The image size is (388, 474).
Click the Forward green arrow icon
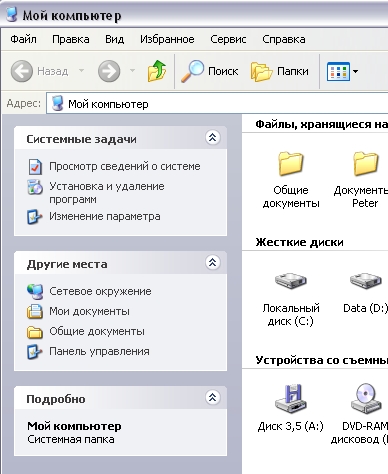[x=109, y=71]
